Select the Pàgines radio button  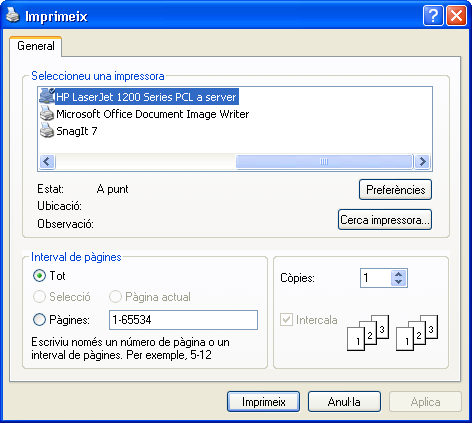coord(39,320)
